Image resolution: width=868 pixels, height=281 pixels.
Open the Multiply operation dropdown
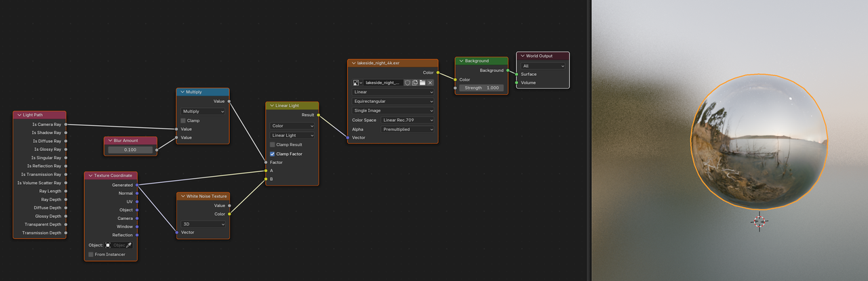click(203, 111)
